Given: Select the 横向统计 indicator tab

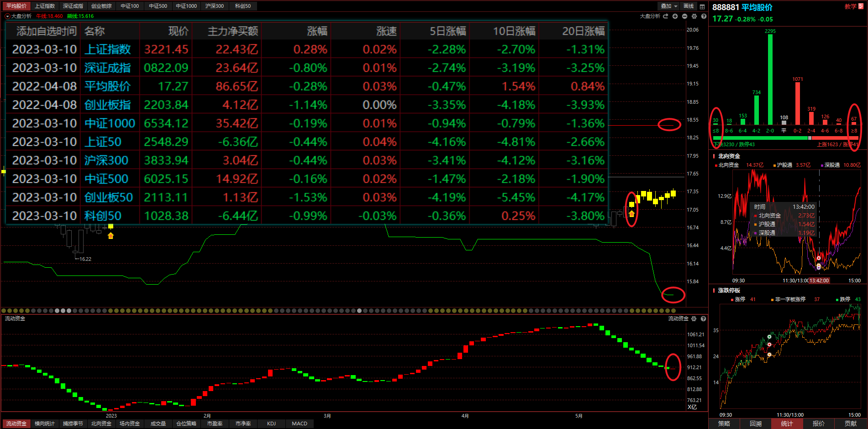Looking at the screenshot, I should [45, 424].
